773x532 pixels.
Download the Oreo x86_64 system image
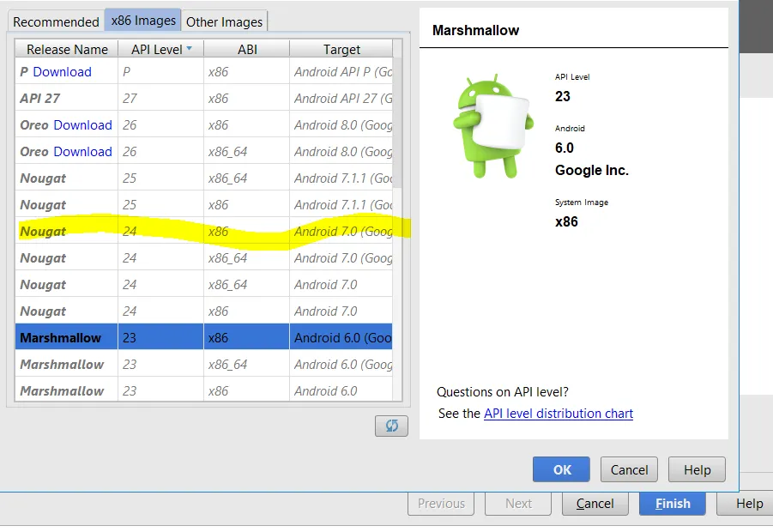pos(83,152)
